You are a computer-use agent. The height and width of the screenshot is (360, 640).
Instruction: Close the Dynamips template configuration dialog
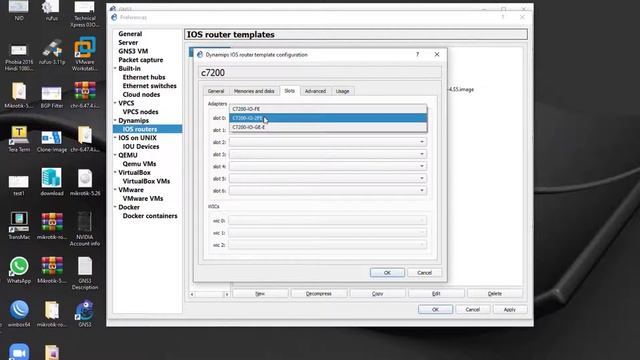click(437, 54)
